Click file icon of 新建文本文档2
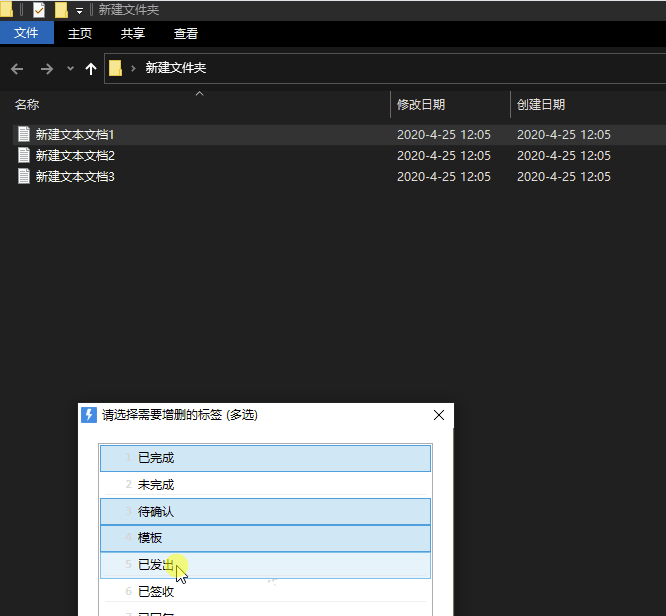 click(x=24, y=155)
